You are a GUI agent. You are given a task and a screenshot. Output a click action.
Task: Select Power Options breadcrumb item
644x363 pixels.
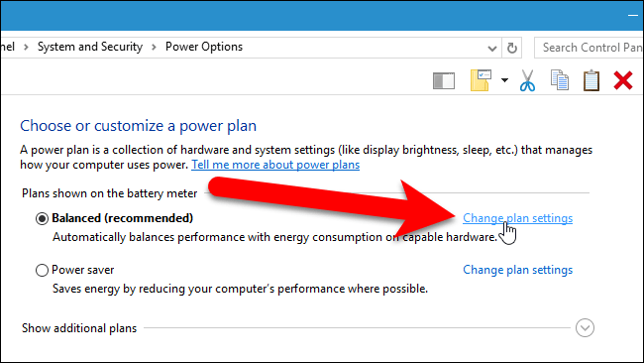point(204,47)
